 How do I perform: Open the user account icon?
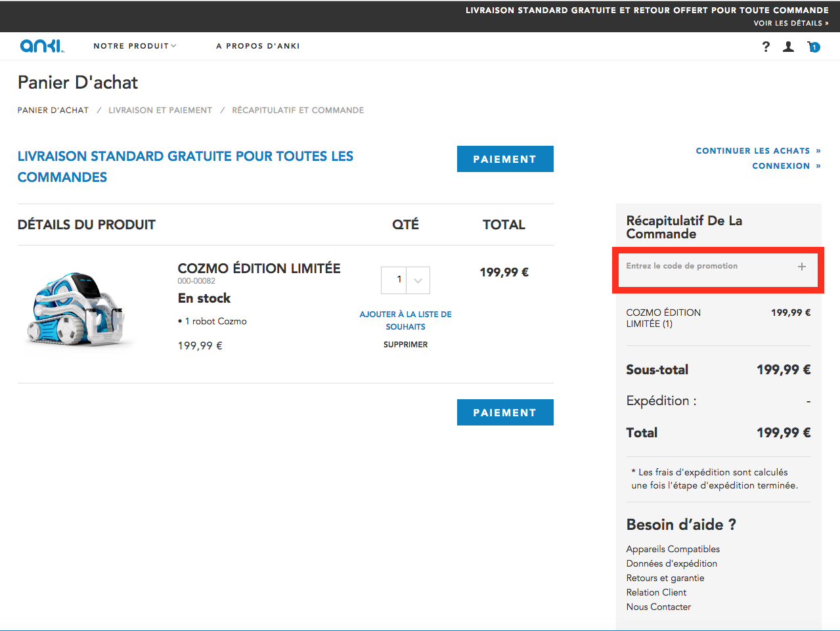(x=789, y=47)
